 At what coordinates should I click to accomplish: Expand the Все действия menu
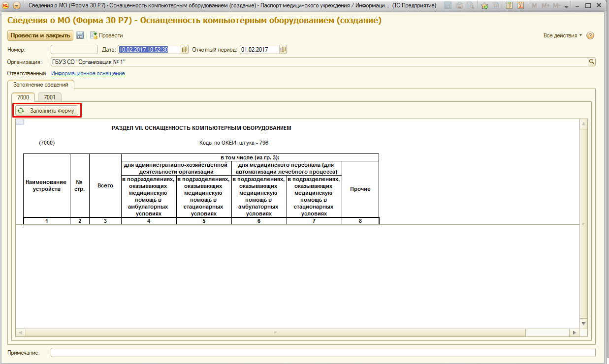562,35
